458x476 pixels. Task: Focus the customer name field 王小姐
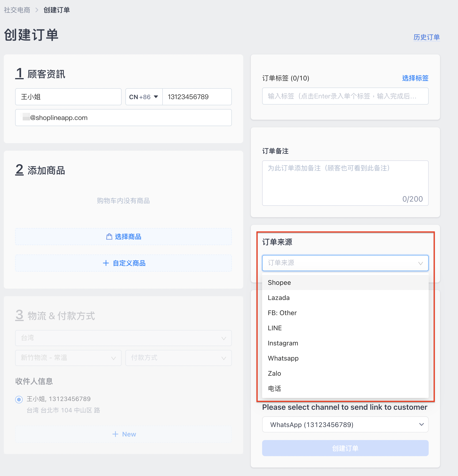68,97
